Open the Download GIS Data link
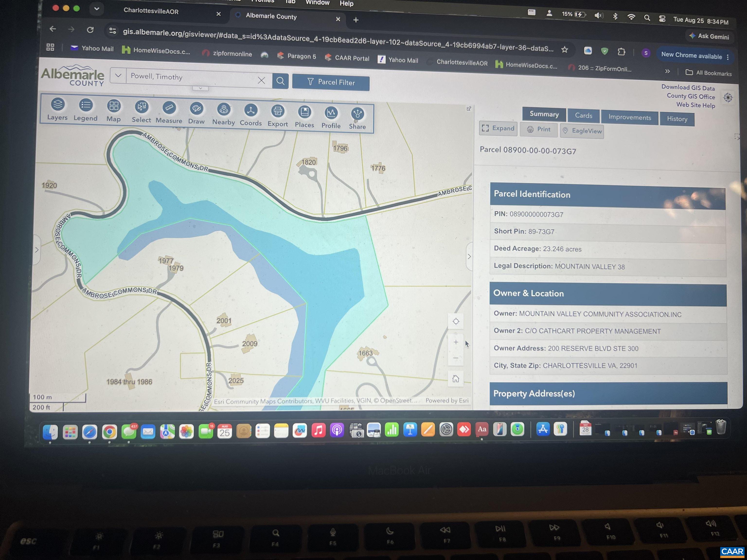The width and height of the screenshot is (747, 560). click(x=688, y=88)
